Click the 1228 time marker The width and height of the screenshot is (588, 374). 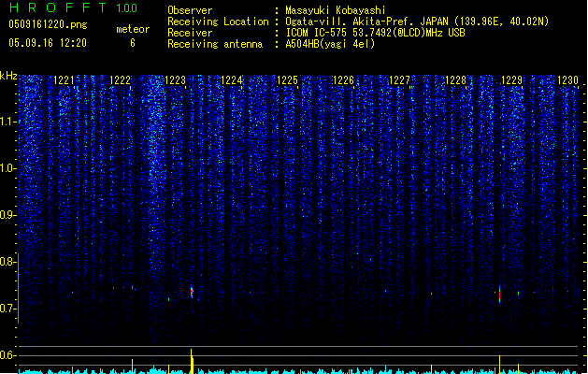tap(455, 80)
